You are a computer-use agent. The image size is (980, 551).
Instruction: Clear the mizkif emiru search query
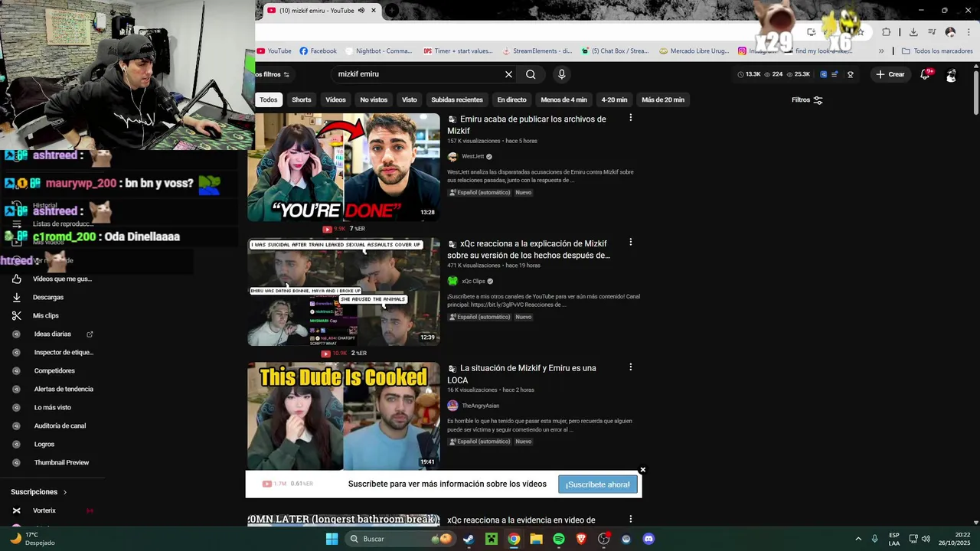(x=508, y=74)
